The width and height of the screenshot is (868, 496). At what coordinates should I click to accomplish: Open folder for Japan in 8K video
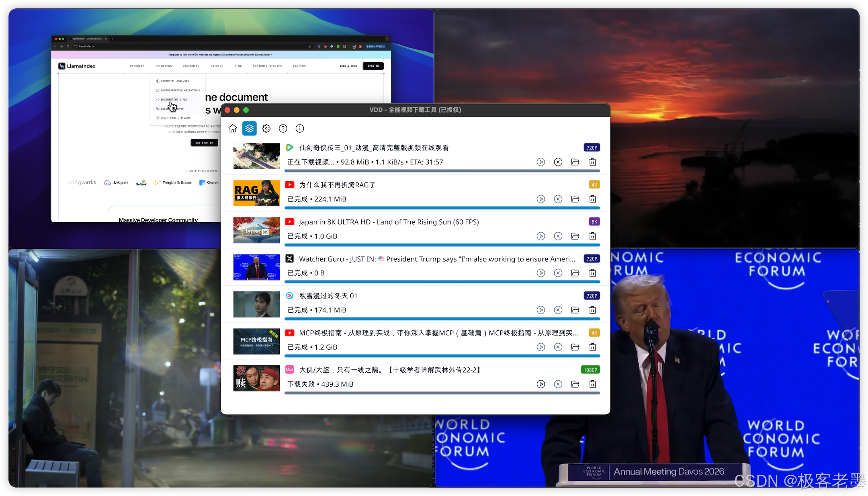[575, 236]
